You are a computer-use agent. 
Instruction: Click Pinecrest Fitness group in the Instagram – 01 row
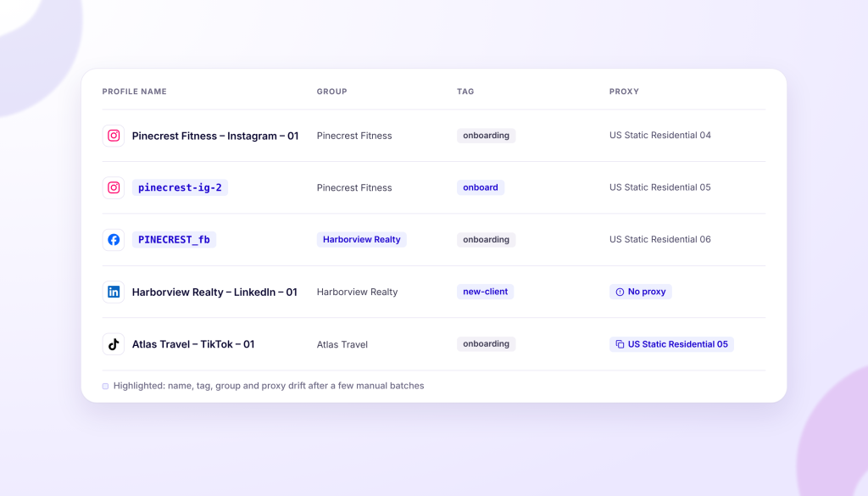coord(354,136)
